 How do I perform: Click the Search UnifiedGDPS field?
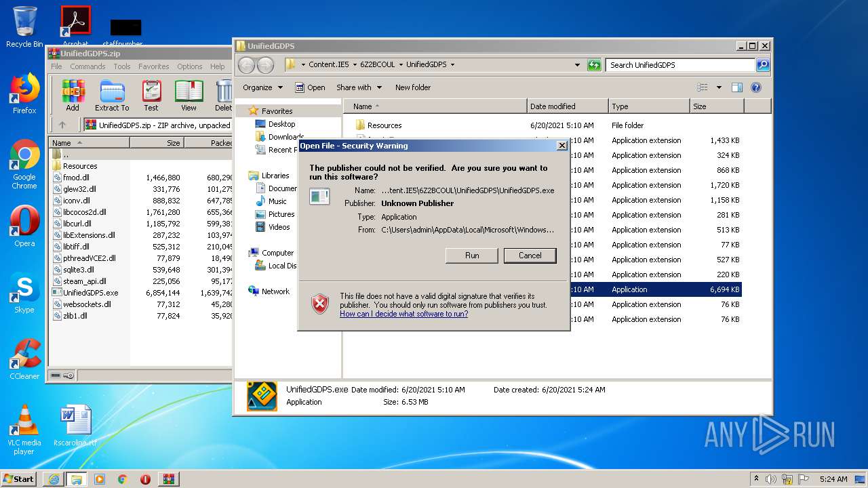coord(680,65)
